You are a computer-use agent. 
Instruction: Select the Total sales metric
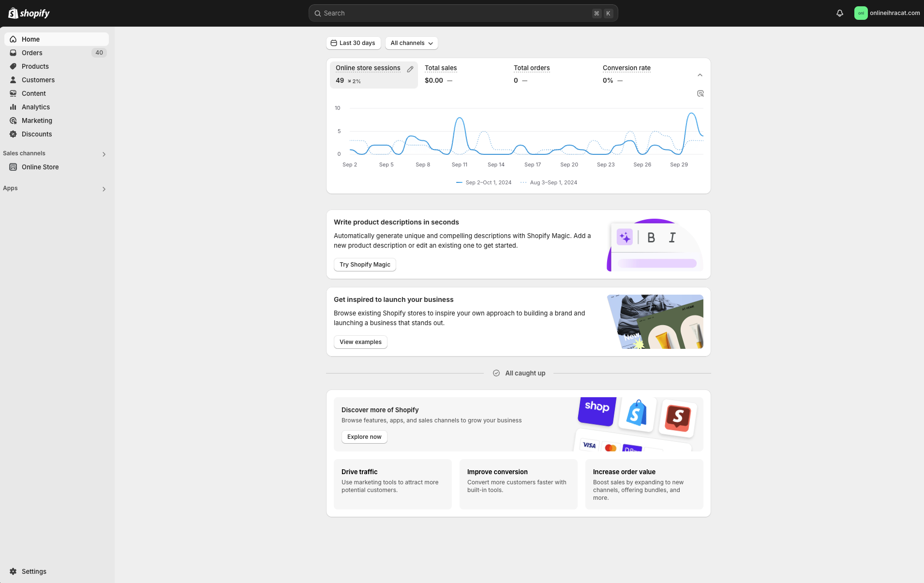[x=463, y=75]
